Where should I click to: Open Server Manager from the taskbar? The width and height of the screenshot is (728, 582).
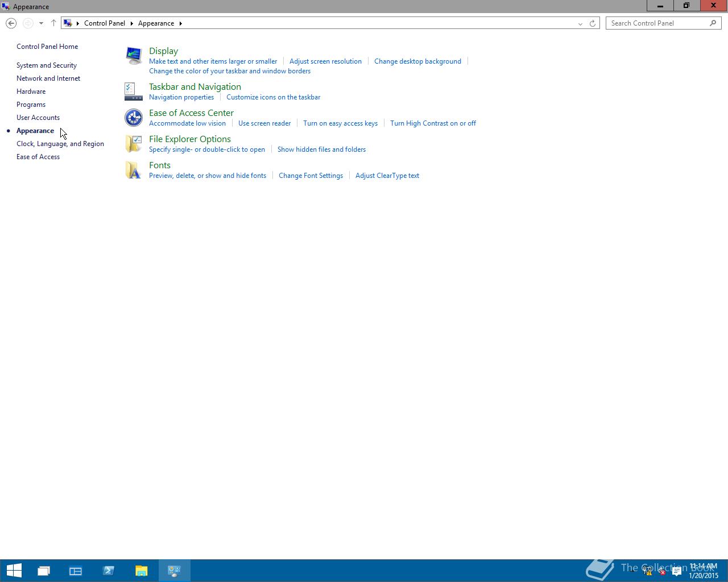point(76,571)
